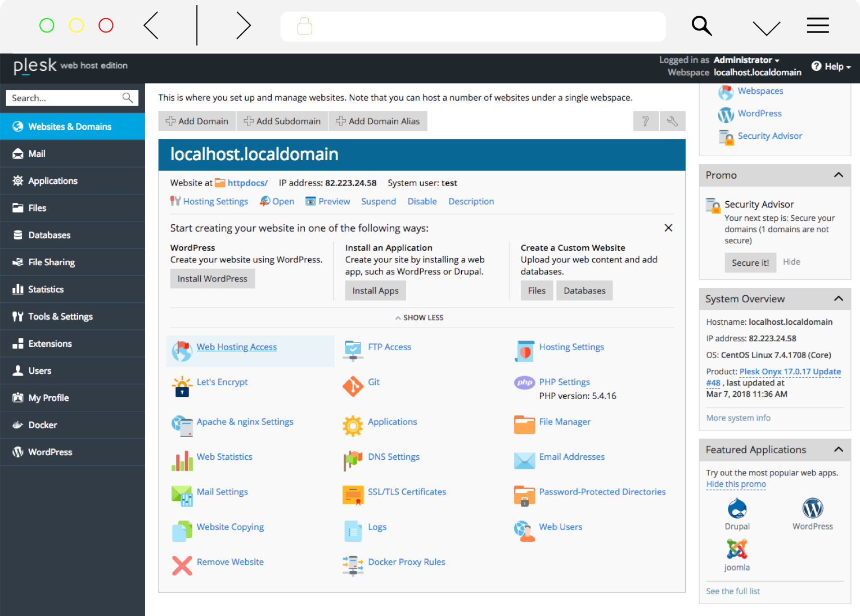
Task: Open the Email Addresses envelope icon
Action: 524,461
